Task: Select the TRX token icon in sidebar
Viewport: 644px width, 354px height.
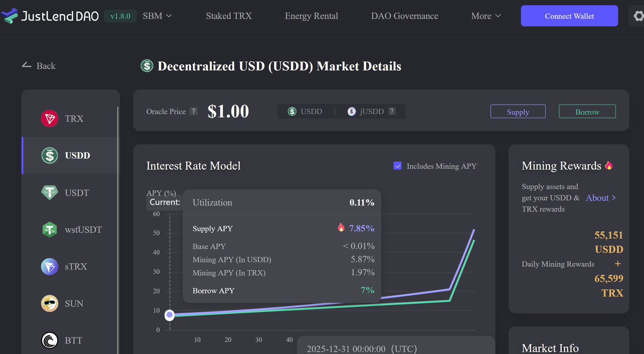Action: [50, 119]
